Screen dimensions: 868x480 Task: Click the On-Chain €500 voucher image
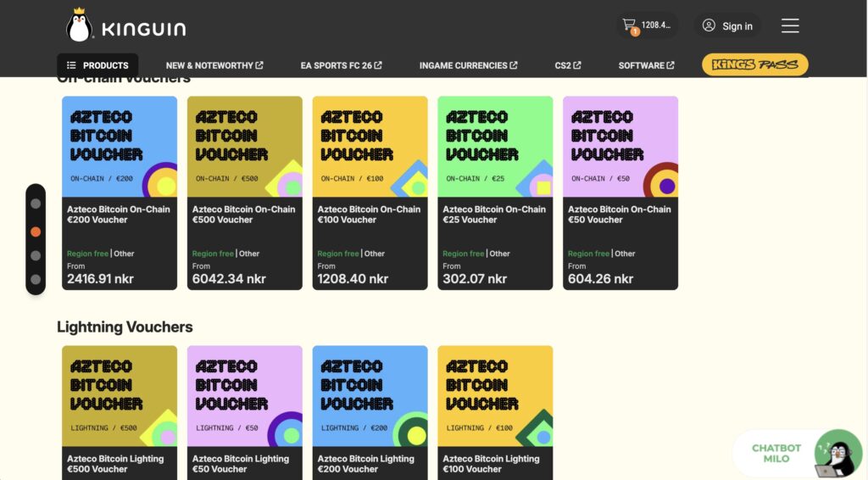[244, 146]
